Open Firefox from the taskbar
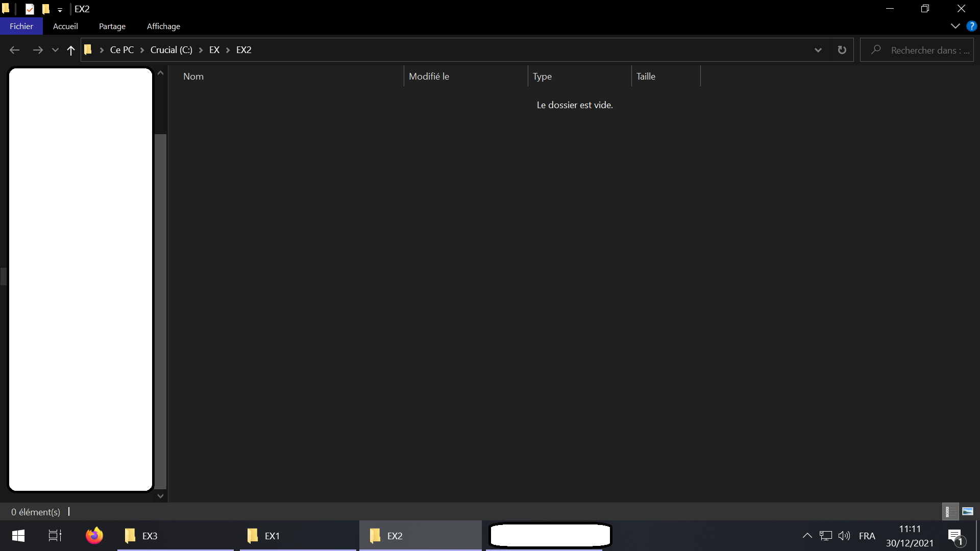This screenshot has width=980, height=551. (x=94, y=536)
